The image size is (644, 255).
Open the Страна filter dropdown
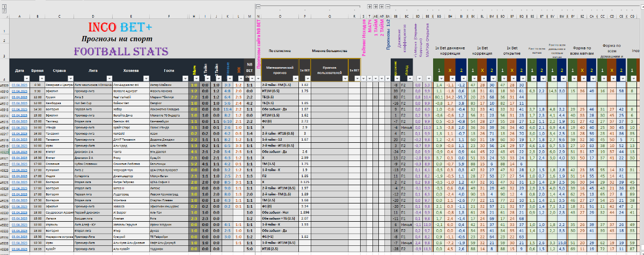coord(70,78)
